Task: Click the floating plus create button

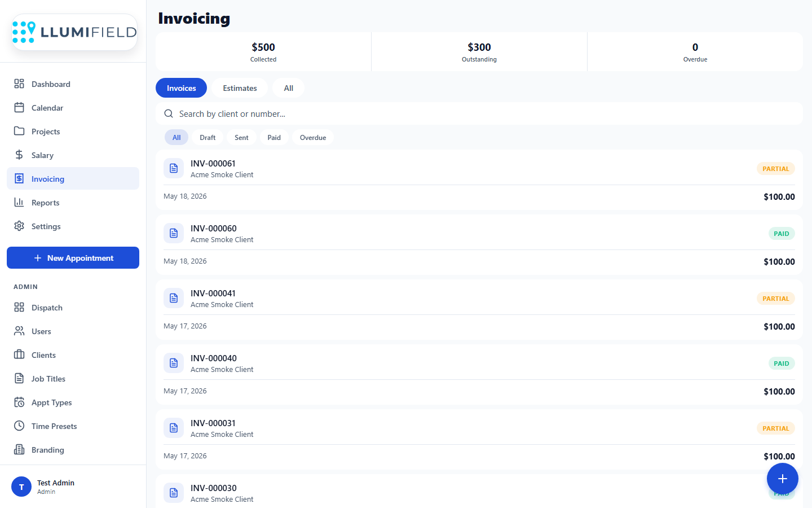Action: 783,479
